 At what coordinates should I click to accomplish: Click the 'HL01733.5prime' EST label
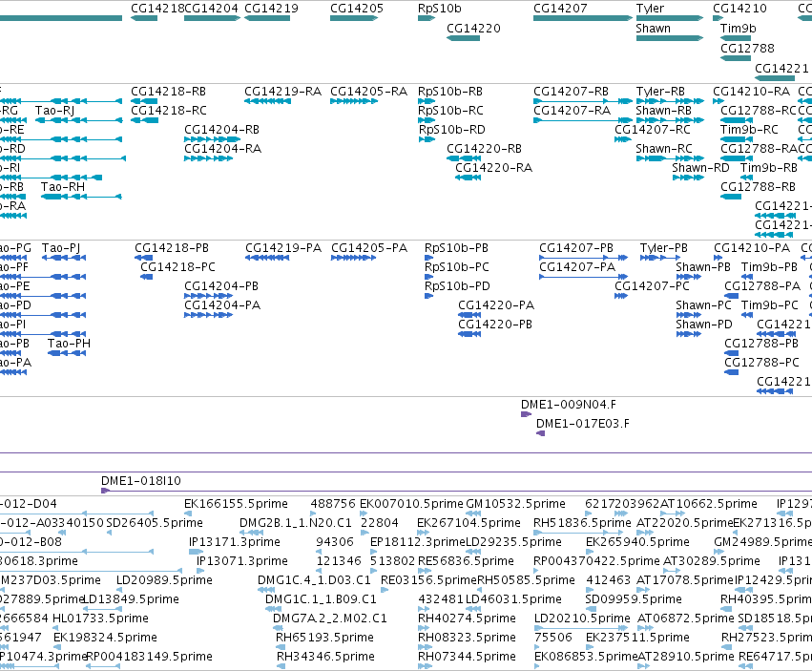(100, 619)
